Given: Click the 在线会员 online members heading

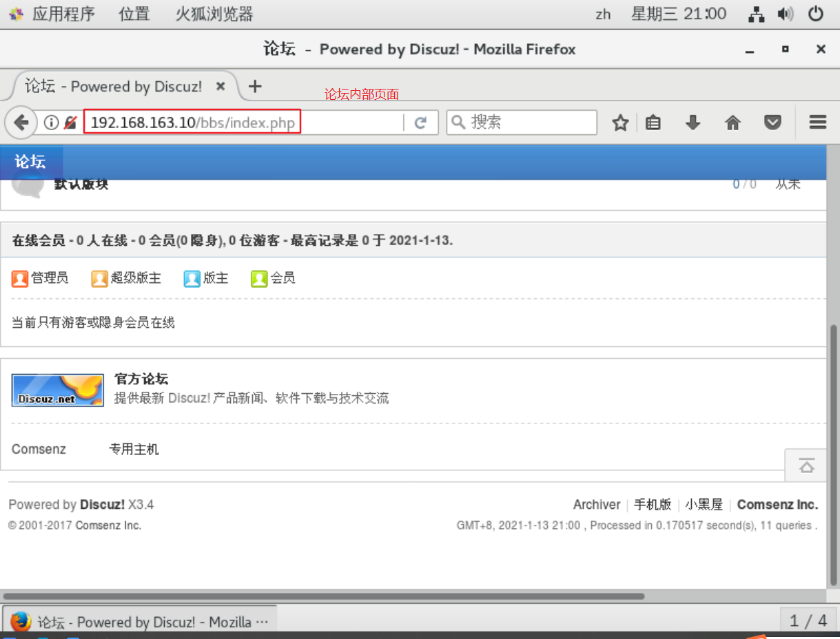Looking at the screenshot, I should point(232,240).
